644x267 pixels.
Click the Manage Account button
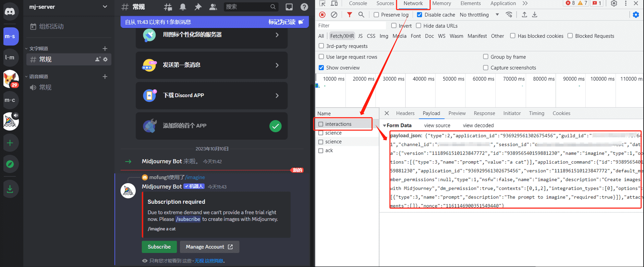[209, 247]
